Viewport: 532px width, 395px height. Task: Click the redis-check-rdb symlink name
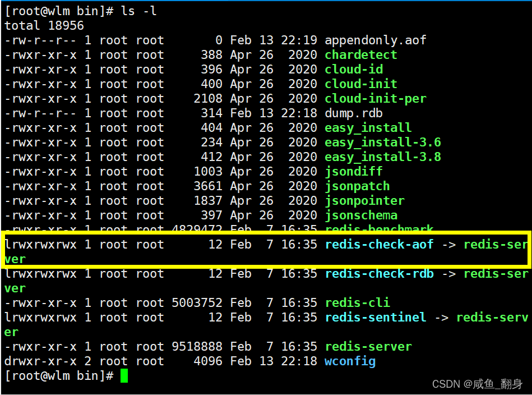(x=379, y=274)
